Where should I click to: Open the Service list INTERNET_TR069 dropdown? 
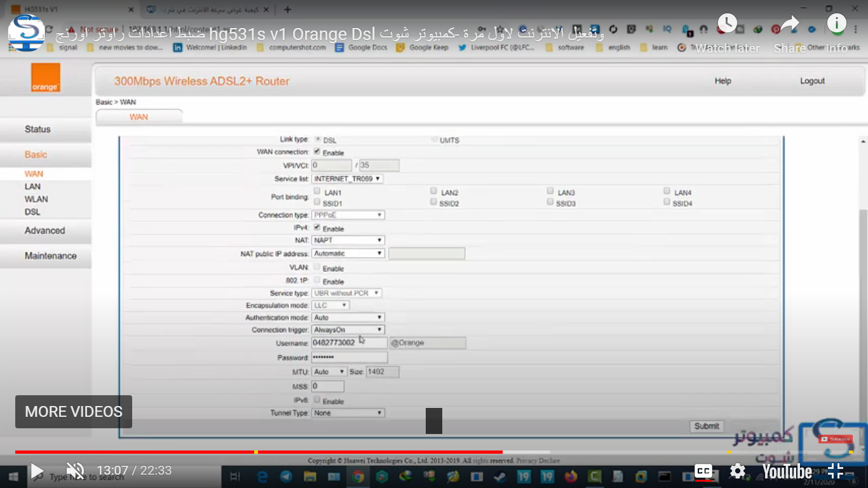(348, 179)
